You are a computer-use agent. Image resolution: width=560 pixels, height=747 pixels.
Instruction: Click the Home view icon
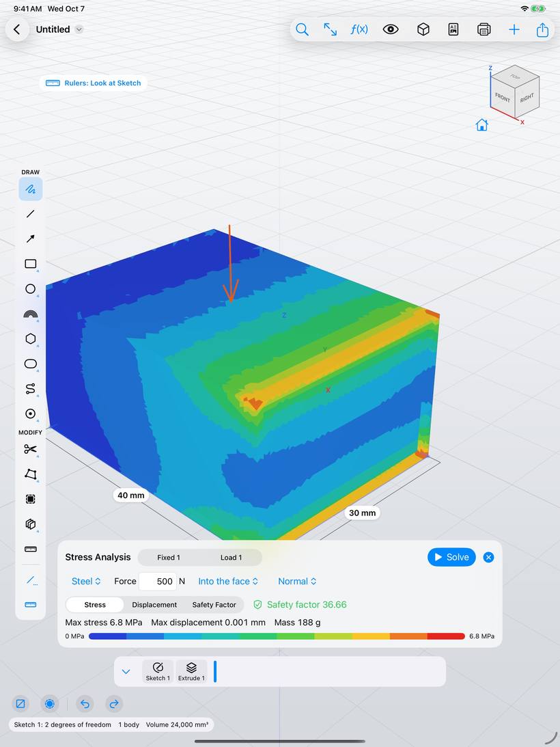pyautogui.click(x=482, y=125)
